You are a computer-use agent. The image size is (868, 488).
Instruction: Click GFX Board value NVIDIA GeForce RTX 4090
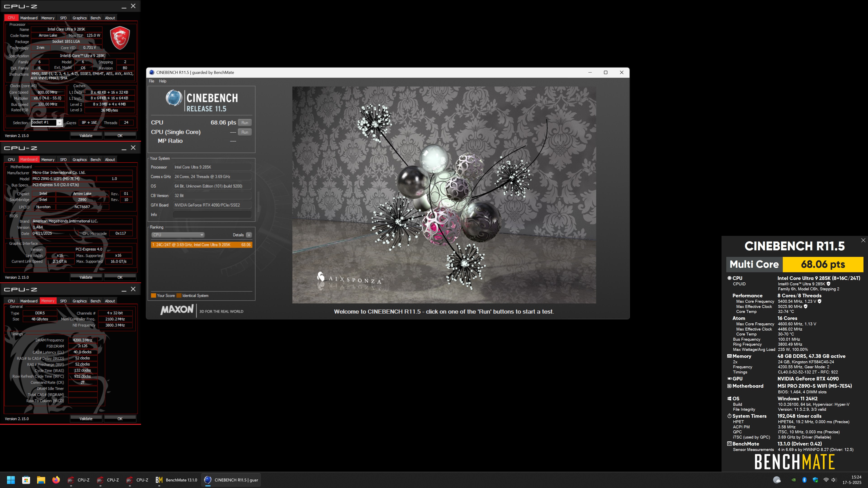212,205
